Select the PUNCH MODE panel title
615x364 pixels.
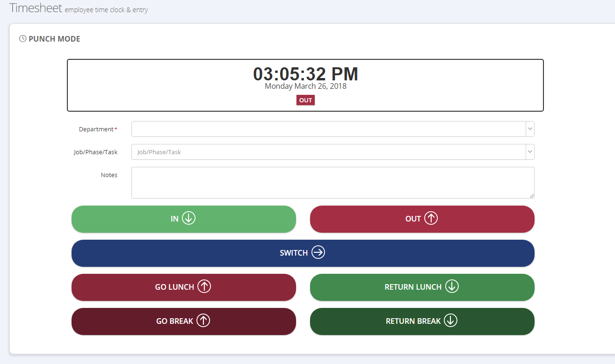(x=54, y=39)
